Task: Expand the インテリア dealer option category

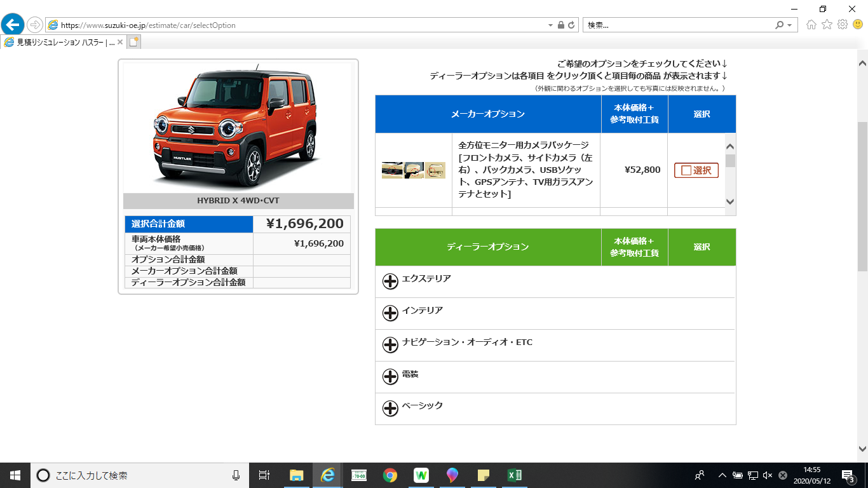Action: pos(390,313)
